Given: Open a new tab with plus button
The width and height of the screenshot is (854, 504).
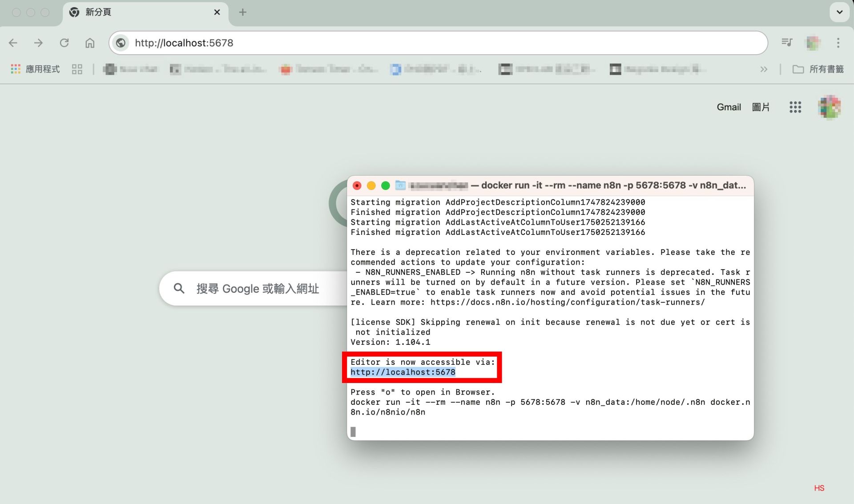Looking at the screenshot, I should pyautogui.click(x=242, y=12).
